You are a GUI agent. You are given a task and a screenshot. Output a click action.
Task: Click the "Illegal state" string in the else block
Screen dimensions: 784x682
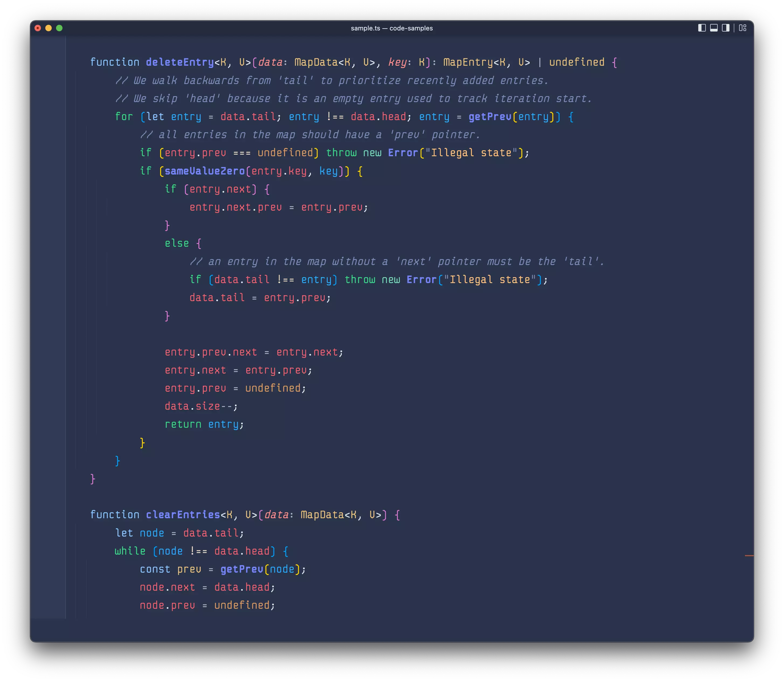click(x=490, y=279)
